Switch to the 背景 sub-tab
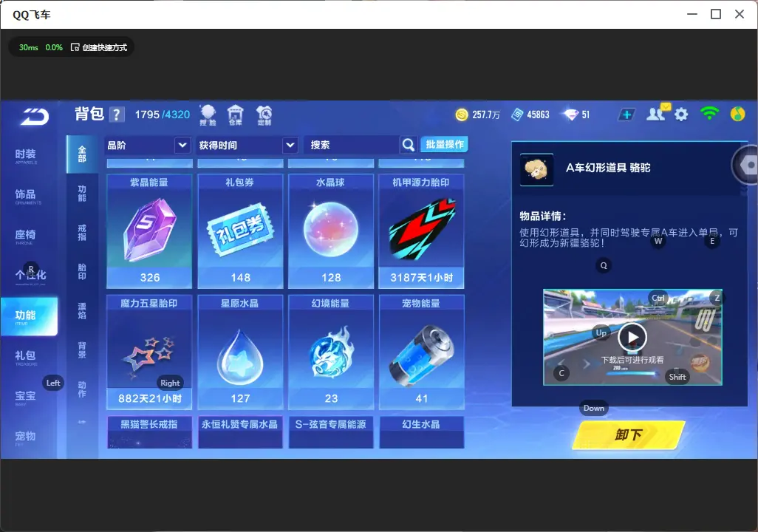The width and height of the screenshot is (758, 532). click(82, 350)
